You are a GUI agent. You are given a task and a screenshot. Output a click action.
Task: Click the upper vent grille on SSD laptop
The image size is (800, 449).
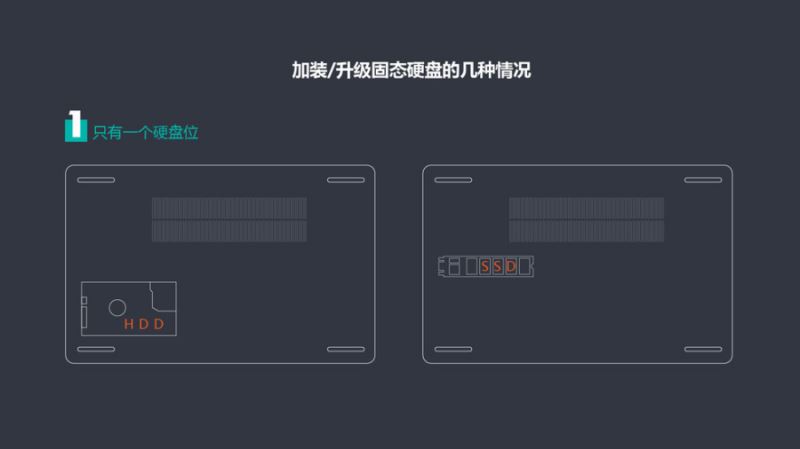coord(586,208)
